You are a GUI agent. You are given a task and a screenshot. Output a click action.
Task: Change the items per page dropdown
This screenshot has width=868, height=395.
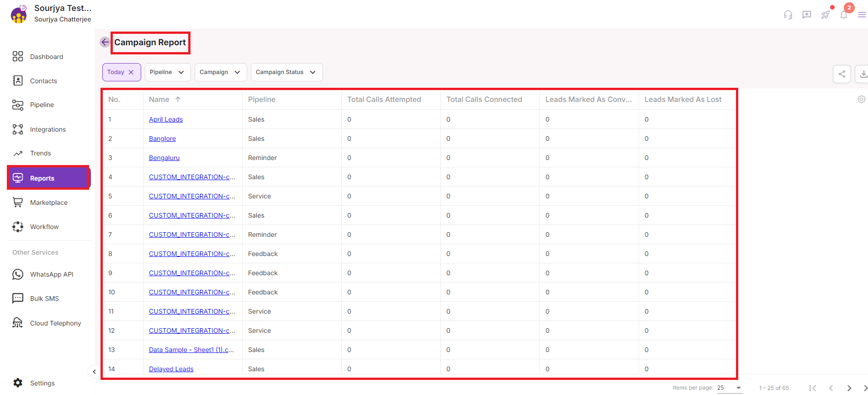click(x=729, y=388)
